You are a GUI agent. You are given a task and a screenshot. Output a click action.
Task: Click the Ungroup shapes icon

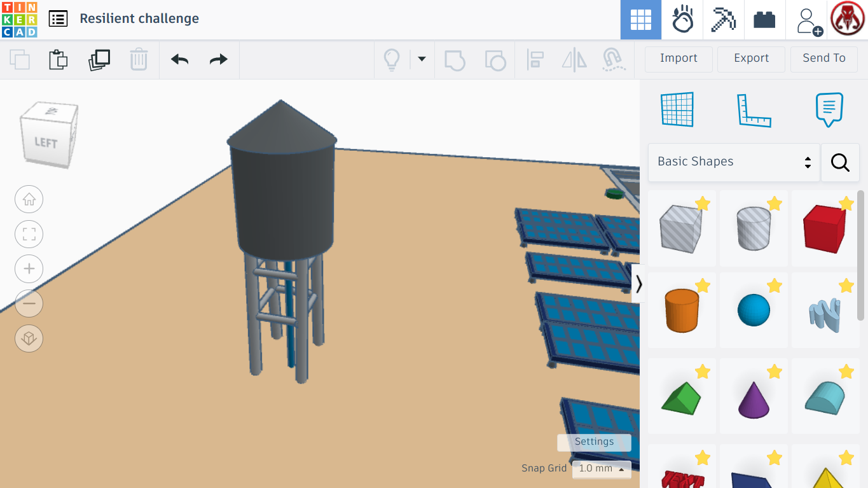point(495,60)
